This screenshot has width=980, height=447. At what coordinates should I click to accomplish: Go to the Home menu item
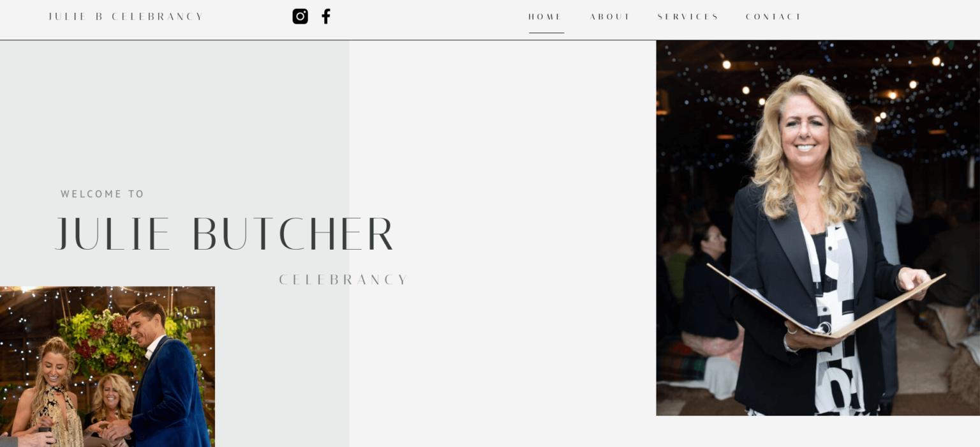click(546, 17)
